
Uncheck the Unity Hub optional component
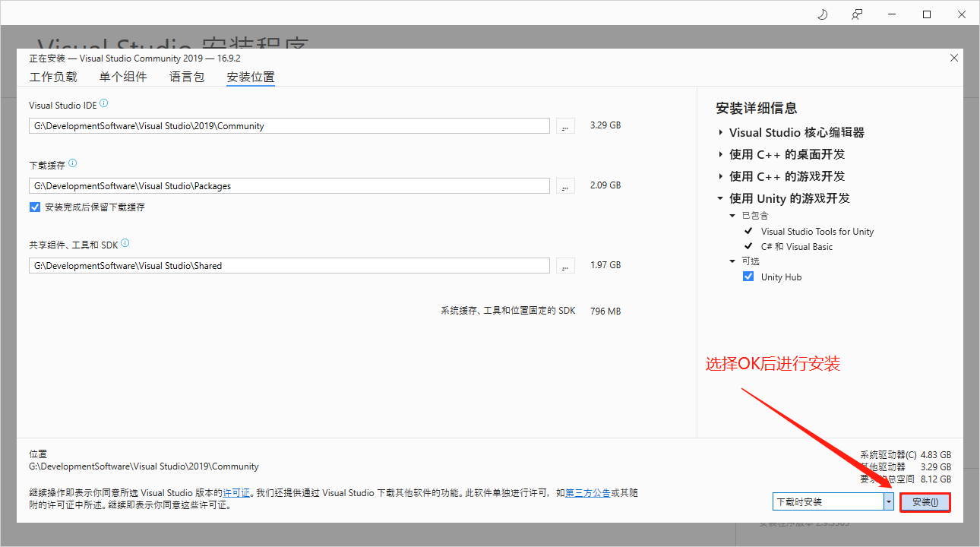click(748, 277)
